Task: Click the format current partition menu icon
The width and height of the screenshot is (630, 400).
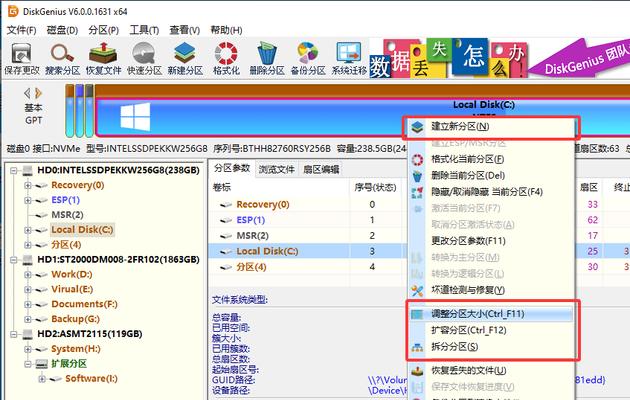Action: pos(417,159)
